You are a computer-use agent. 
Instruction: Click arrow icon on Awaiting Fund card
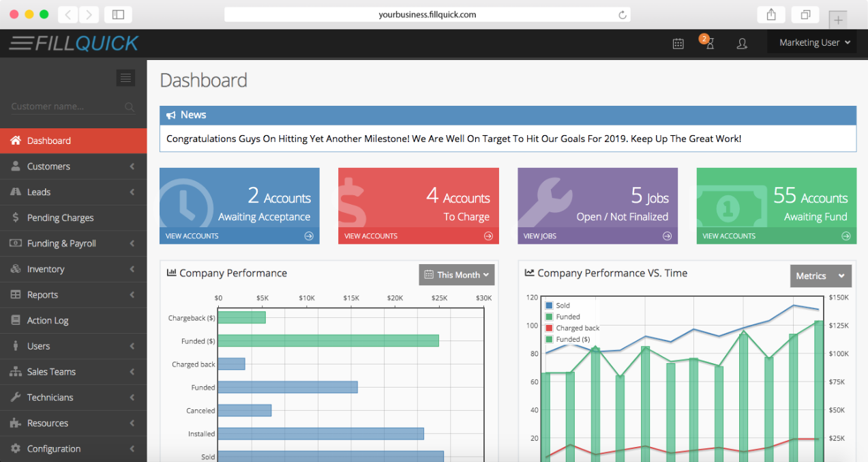[846, 236]
